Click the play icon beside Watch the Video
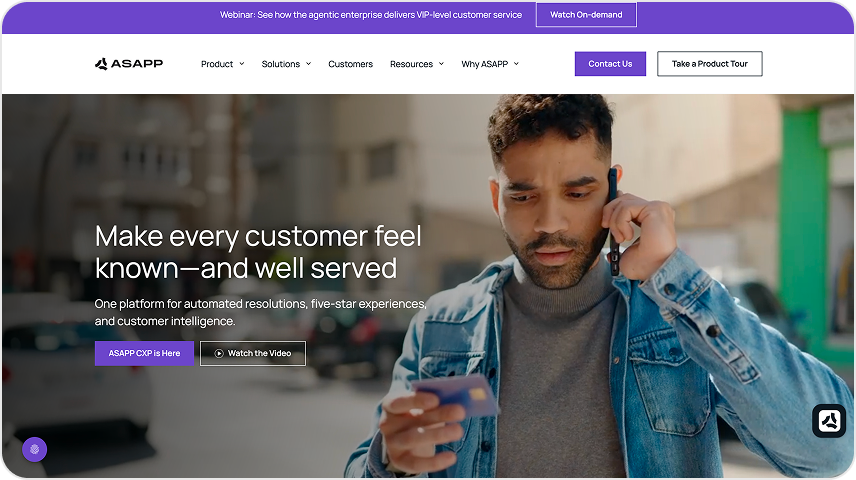This screenshot has height=480, width=856. (x=219, y=353)
